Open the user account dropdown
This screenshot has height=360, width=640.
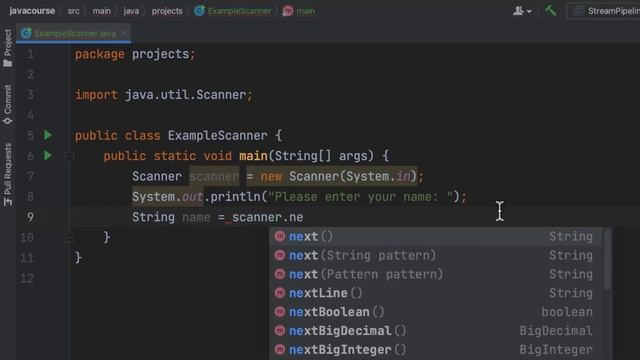(522, 11)
